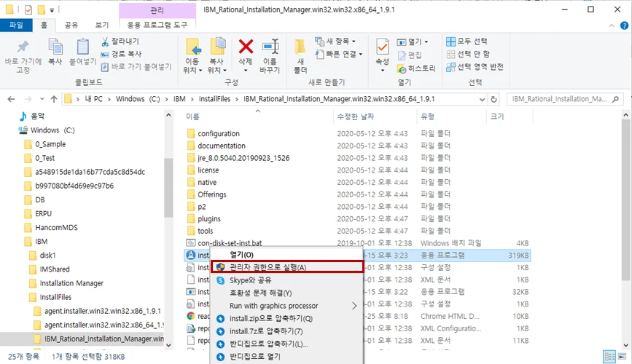Image resolution: width=632 pixels, height=364 pixels.
Task: Open the 새 항목 (New item) dropdown
Action: tap(336, 41)
